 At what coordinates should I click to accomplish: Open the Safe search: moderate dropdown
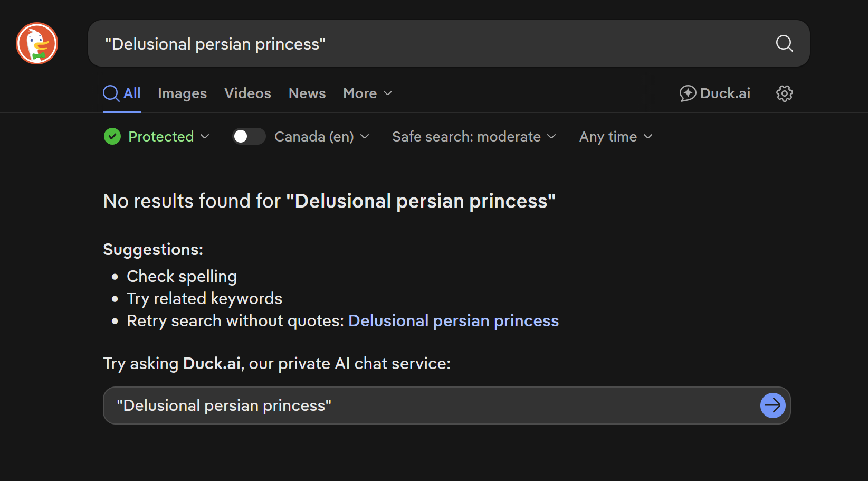474,137
